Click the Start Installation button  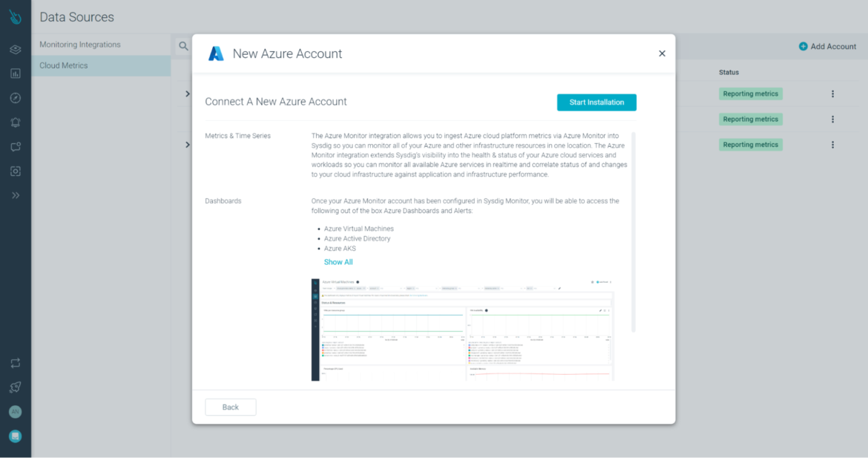click(x=596, y=102)
